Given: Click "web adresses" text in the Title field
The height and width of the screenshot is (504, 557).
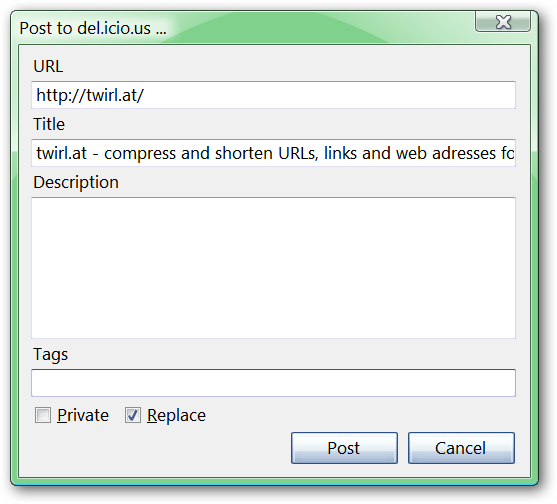Looking at the screenshot, I should (446, 153).
